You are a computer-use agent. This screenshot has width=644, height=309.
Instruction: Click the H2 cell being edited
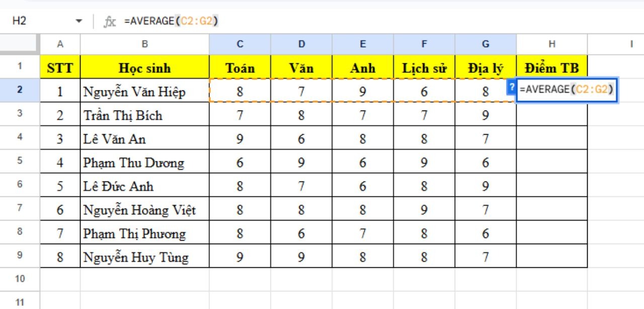(x=567, y=90)
